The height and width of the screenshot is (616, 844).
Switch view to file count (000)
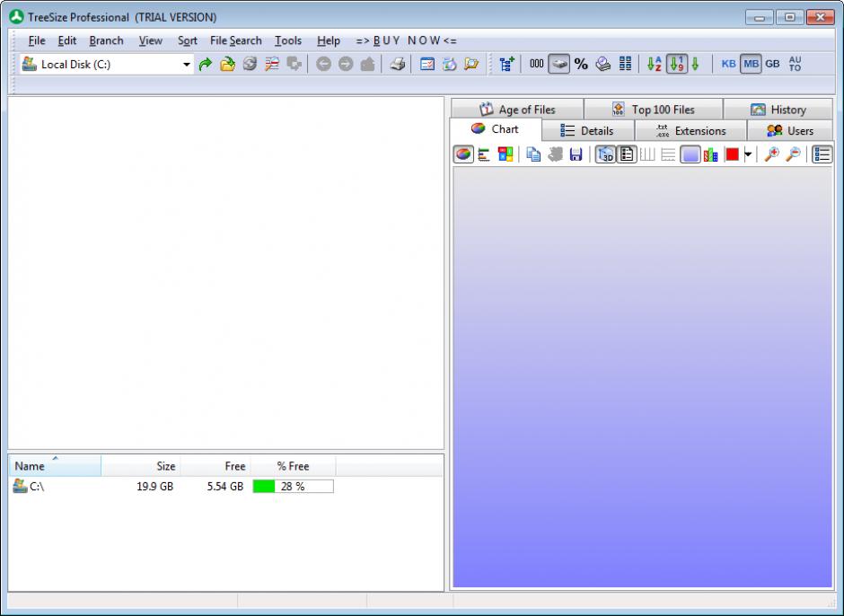point(537,65)
